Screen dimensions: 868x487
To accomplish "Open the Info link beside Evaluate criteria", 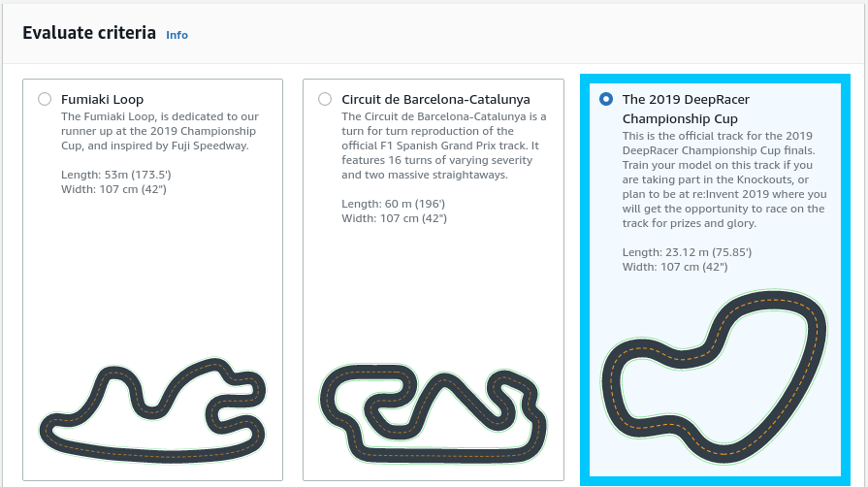I will click(x=177, y=35).
